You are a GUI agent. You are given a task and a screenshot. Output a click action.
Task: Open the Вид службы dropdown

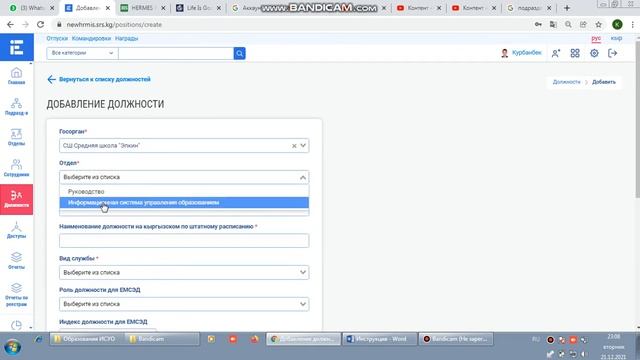pos(184,272)
